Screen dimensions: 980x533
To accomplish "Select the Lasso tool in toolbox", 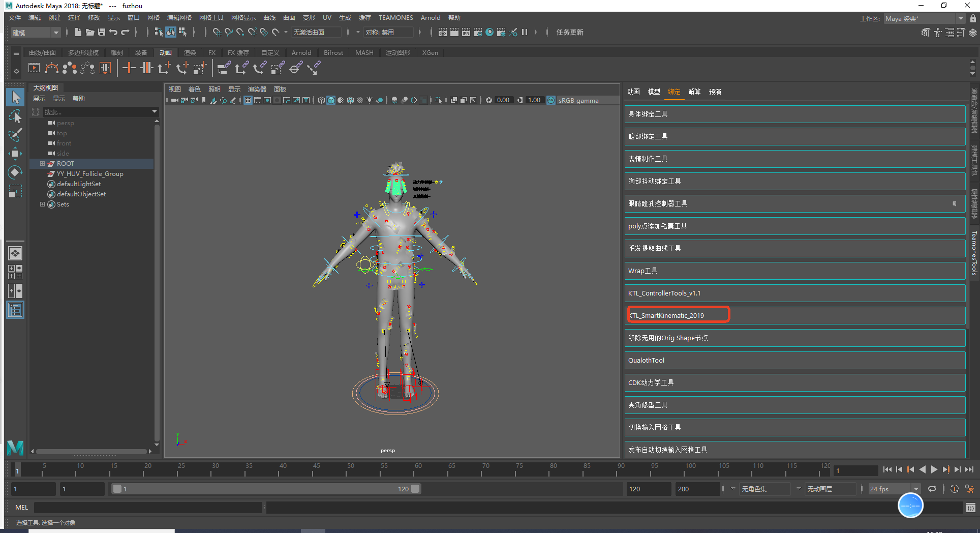I will tap(15, 116).
